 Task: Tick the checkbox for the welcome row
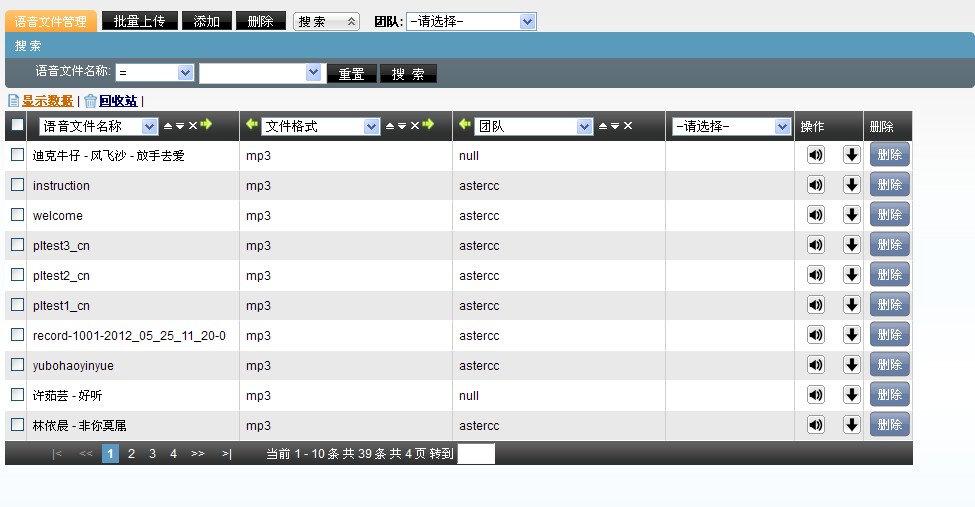pyautogui.click(x=17, y=215)
